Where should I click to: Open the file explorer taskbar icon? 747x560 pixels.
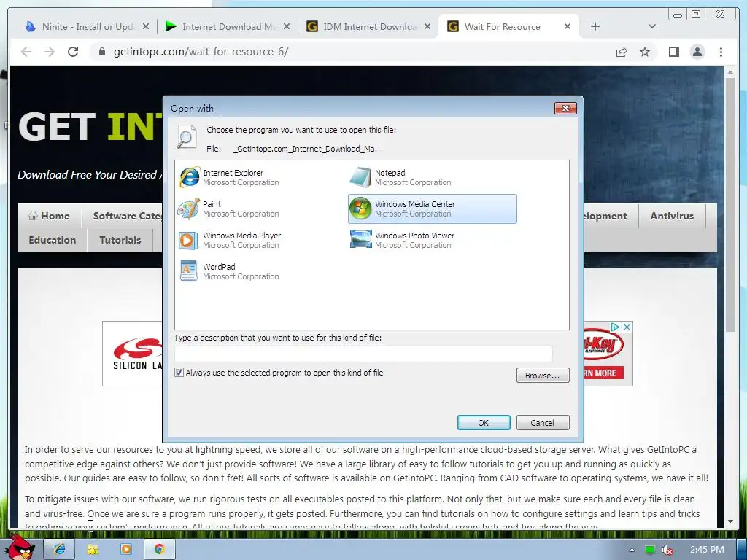[x=93, y=549]
